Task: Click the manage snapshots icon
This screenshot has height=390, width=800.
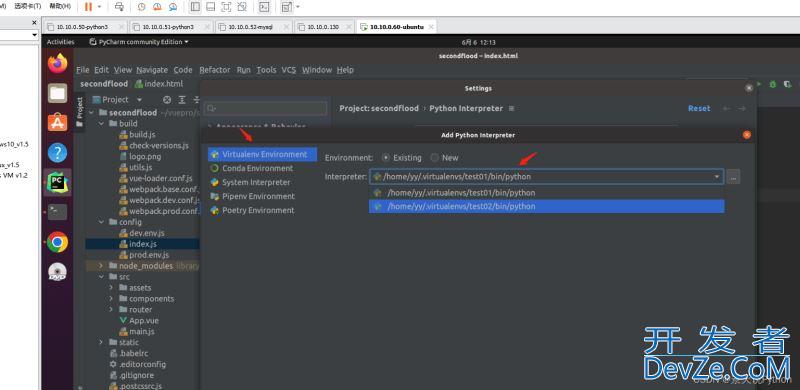Action: (x=173, y=7)
